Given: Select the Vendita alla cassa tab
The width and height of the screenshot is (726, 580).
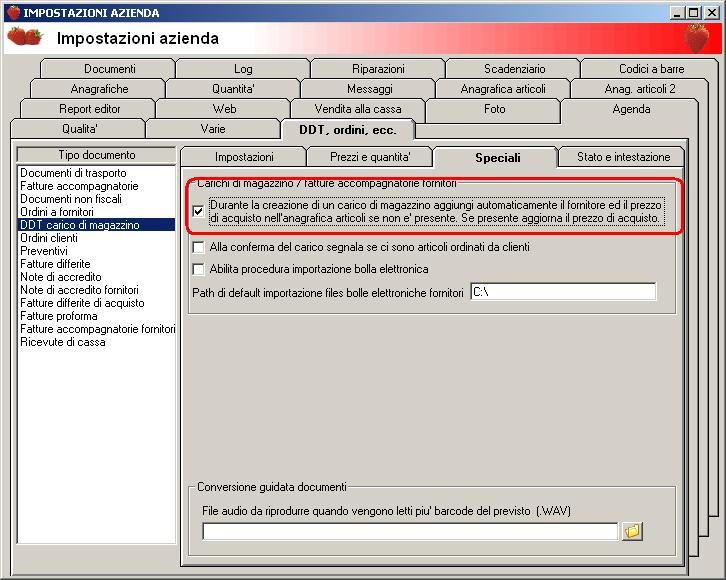Looking at the screenshot, I should click(x=357, y=109).
